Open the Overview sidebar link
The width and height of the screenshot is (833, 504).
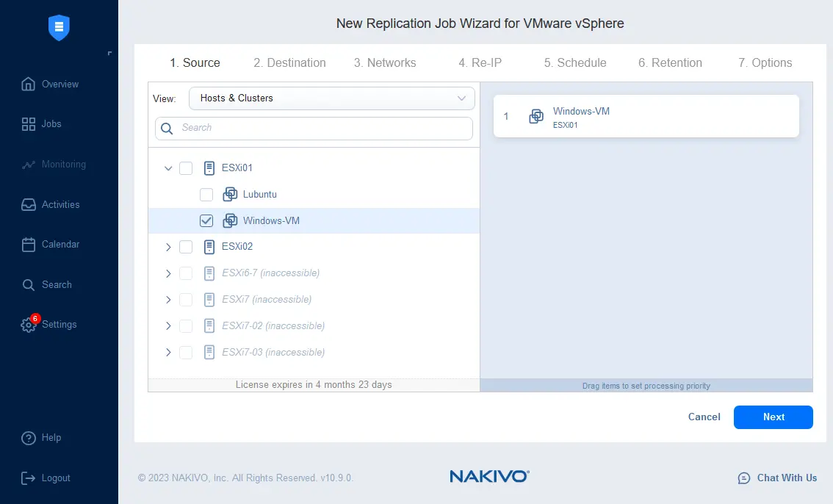[x=60, y=84]
